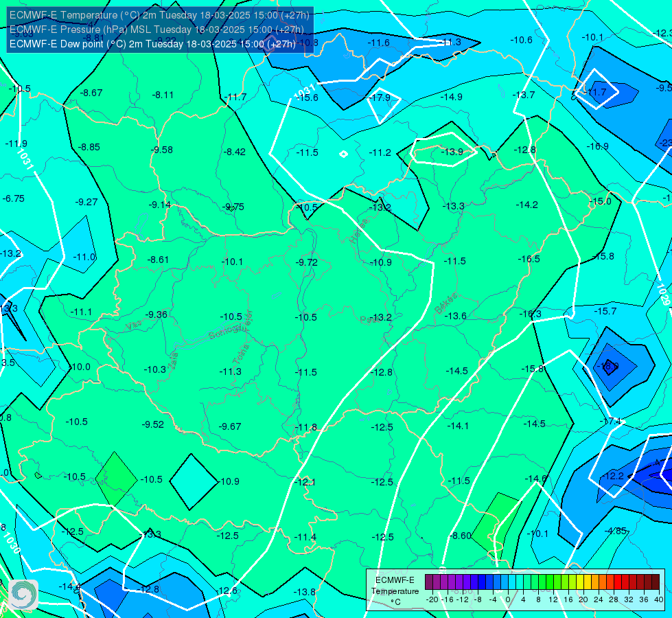Click the dew point value -9.27
Screen dimensions: 672x618
pos(86,202)
